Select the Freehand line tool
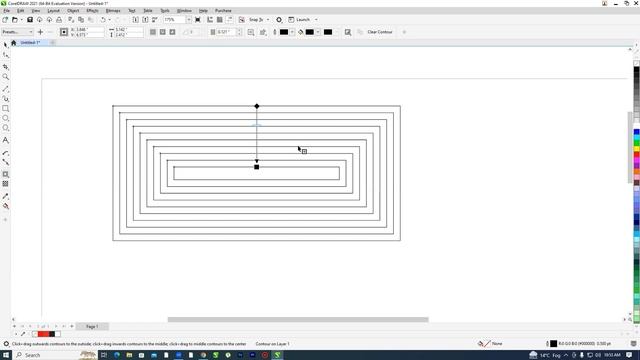Screen dimensions: 640x360 click(5, 89)
